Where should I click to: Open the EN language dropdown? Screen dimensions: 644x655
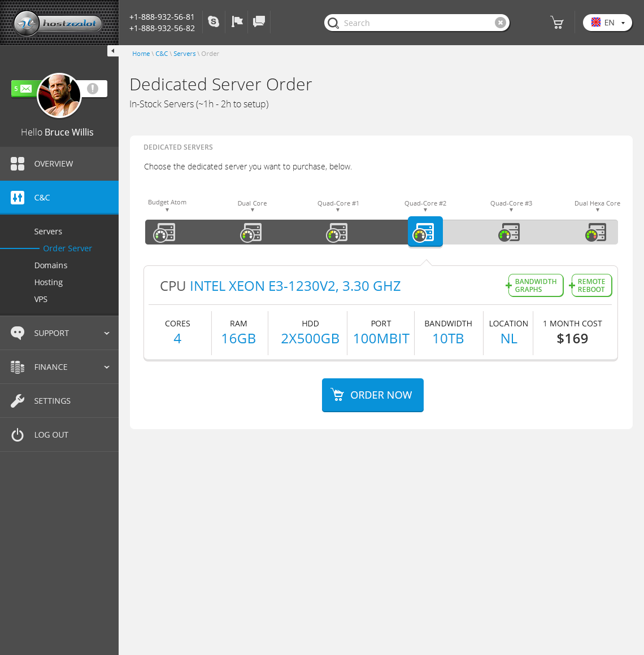click(607, 23)
